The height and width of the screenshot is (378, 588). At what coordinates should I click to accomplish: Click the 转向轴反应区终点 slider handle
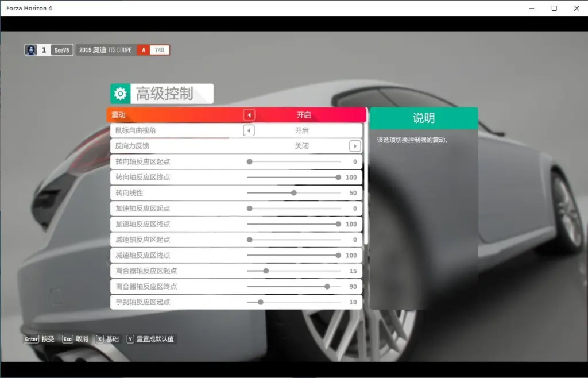338,178
